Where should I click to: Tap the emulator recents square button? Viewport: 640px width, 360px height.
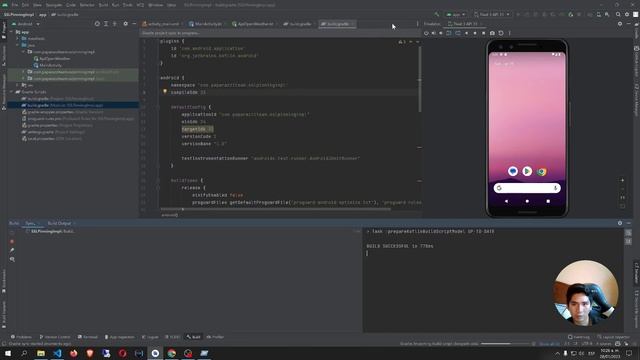(548, 201)
